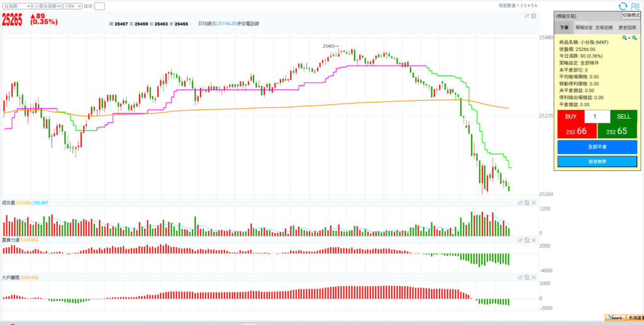Image resolution: width=644 pixels, height=325 pixels.
Task: Open the user list icon beside refresh
Action: tap(635, 6)
